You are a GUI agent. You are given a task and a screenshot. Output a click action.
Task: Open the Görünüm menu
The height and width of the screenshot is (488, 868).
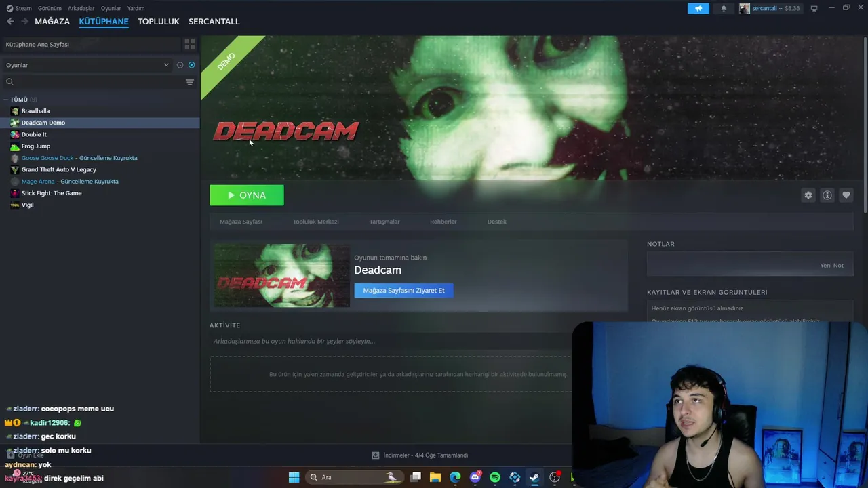(50, 8)
